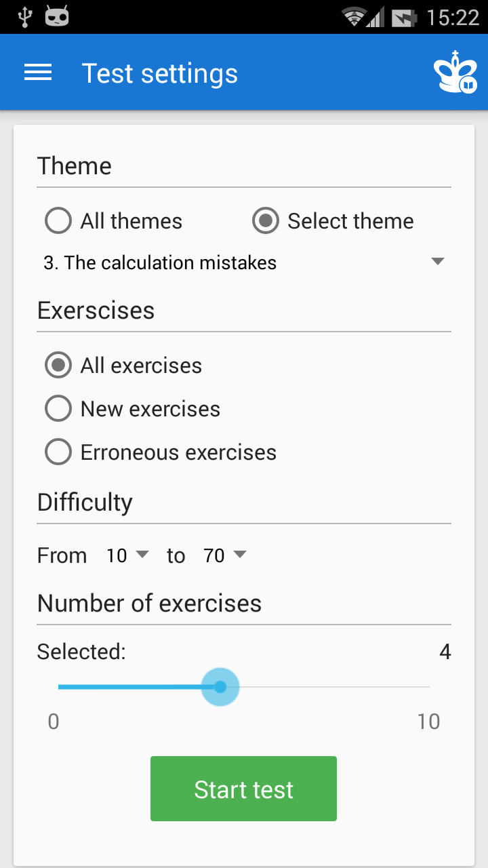Open the hamburger navigation menu
Screen dimensions: 488x868
38,73
